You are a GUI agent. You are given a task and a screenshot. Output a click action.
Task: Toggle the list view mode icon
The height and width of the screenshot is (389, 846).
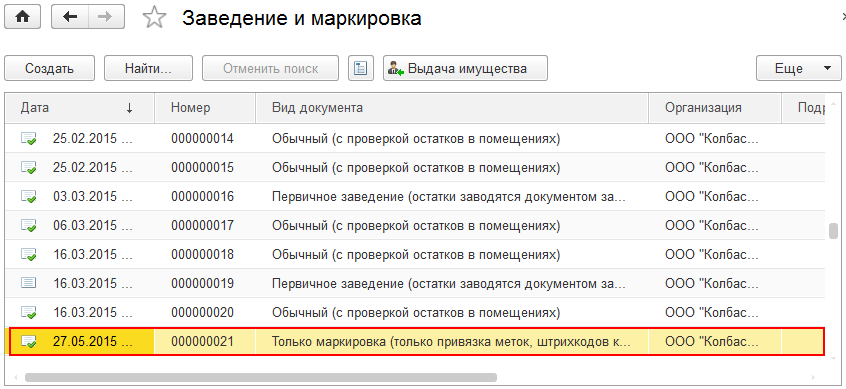361,69
